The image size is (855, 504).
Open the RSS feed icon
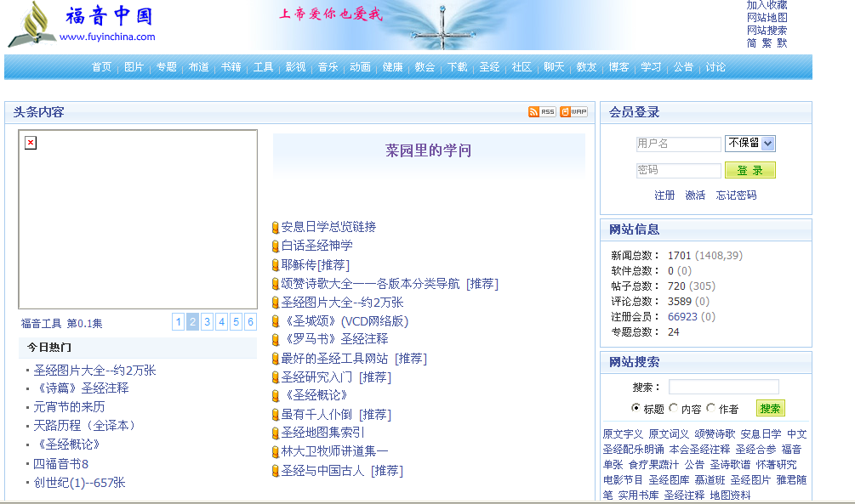tap(542, 112)
